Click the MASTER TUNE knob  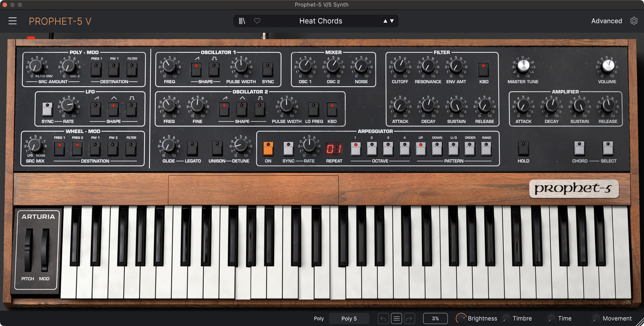[x=523, y=66]
